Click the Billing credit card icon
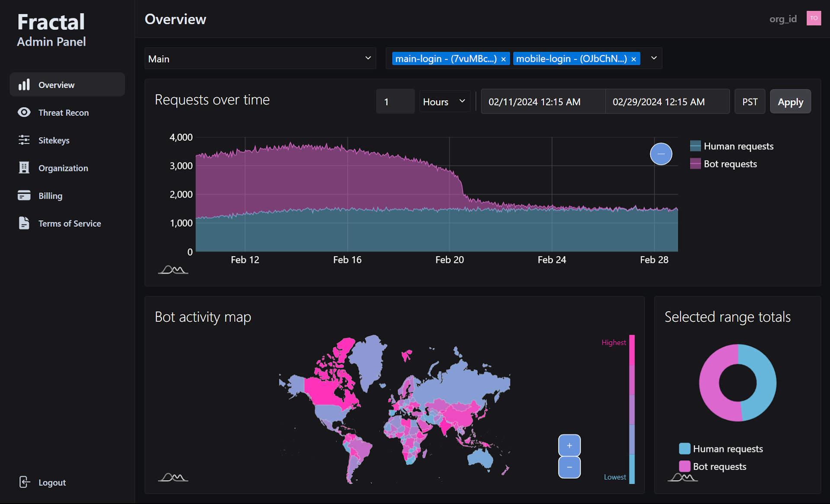Viewport: 830px width, 504px height. click(x=24, y=196)
